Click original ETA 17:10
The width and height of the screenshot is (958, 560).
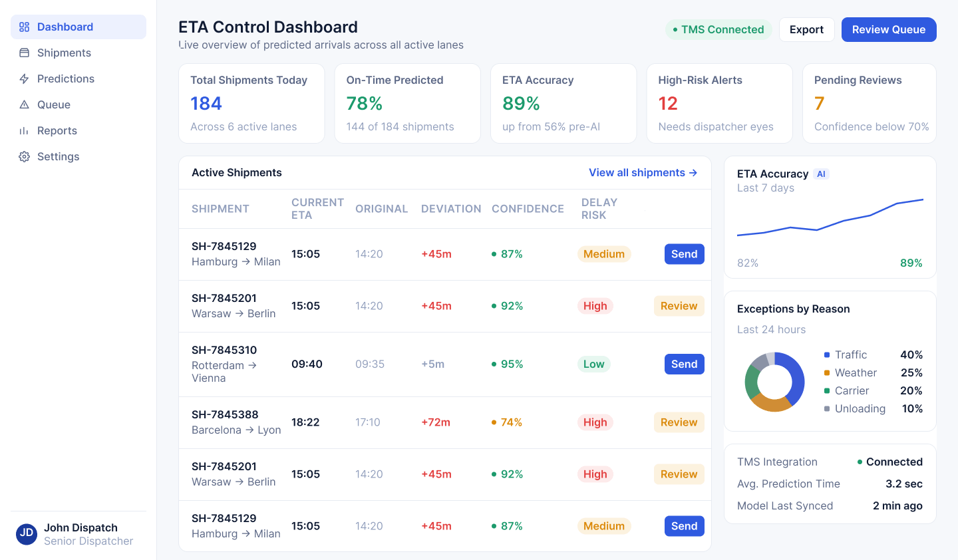click(368, 422)
